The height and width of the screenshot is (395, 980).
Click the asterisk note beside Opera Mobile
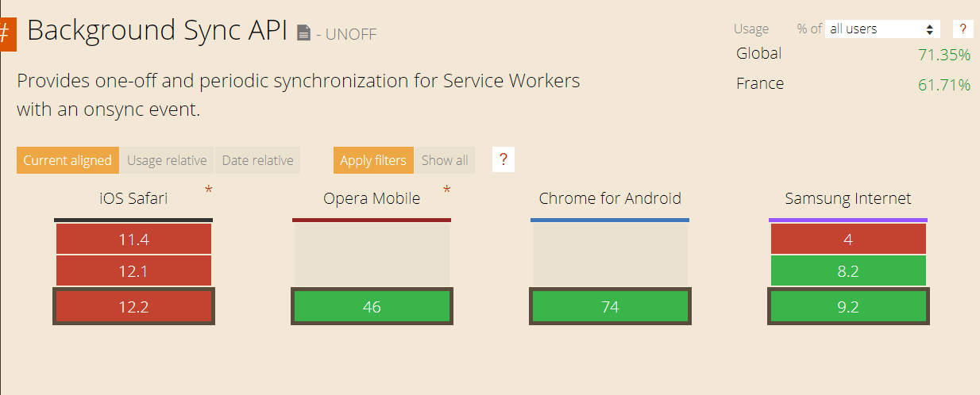point(446,190)
